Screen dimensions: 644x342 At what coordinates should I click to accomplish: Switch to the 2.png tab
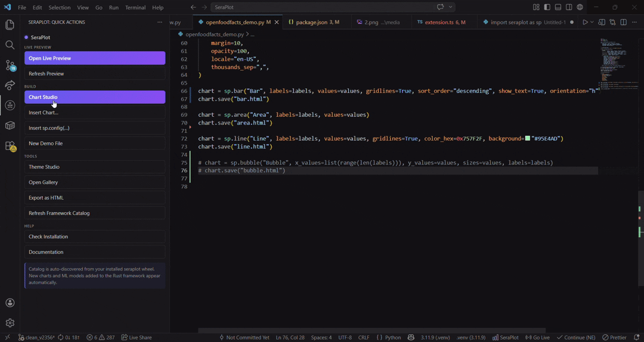(382, 22)
